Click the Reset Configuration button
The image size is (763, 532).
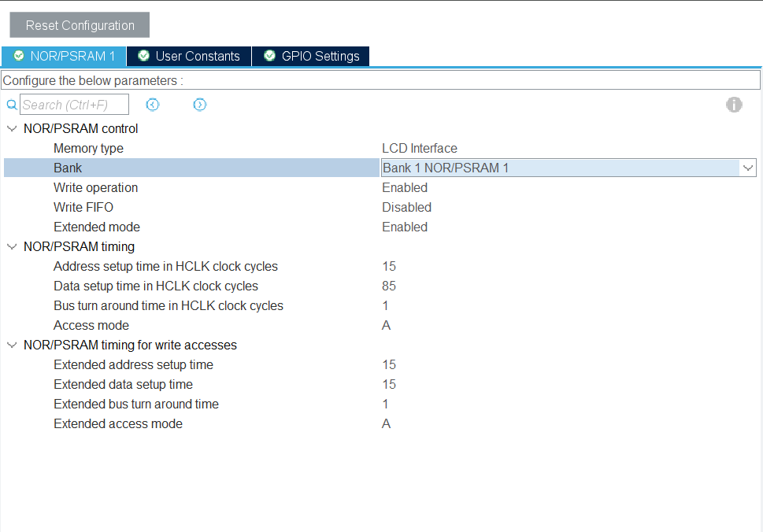80,25
